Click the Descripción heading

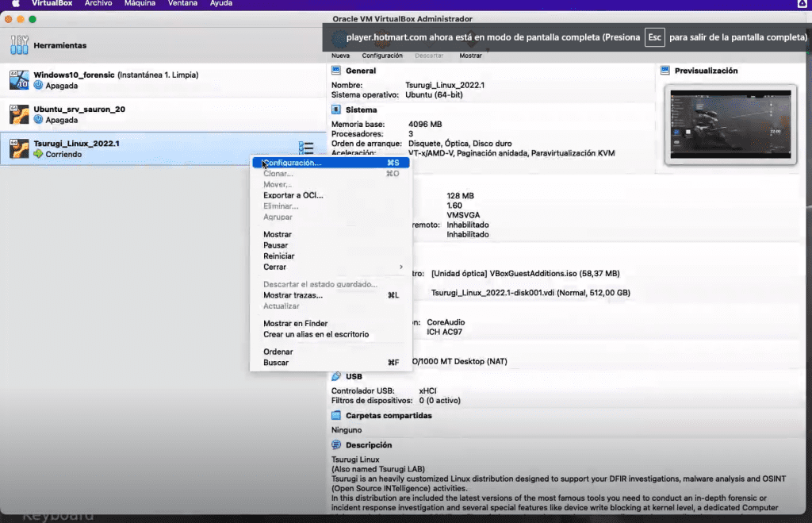(369, 444)
